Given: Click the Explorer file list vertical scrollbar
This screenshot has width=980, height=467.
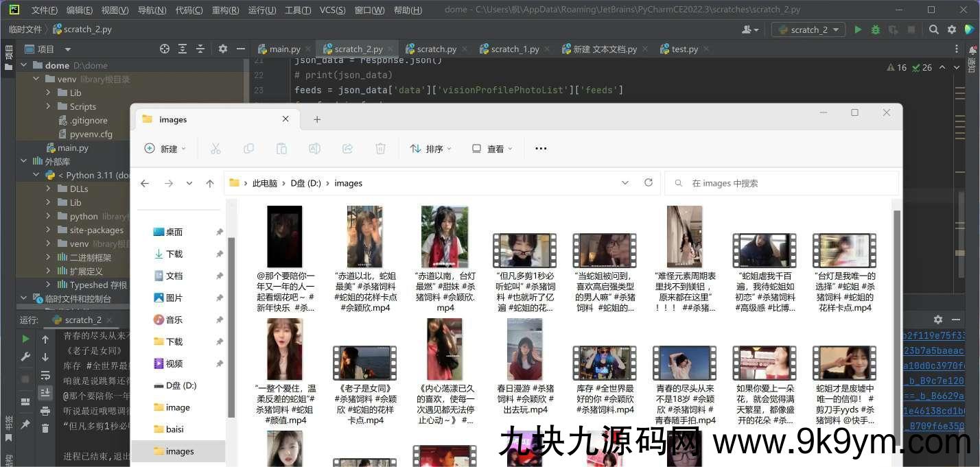Looking at the screenshot, I should coord(896,309).
